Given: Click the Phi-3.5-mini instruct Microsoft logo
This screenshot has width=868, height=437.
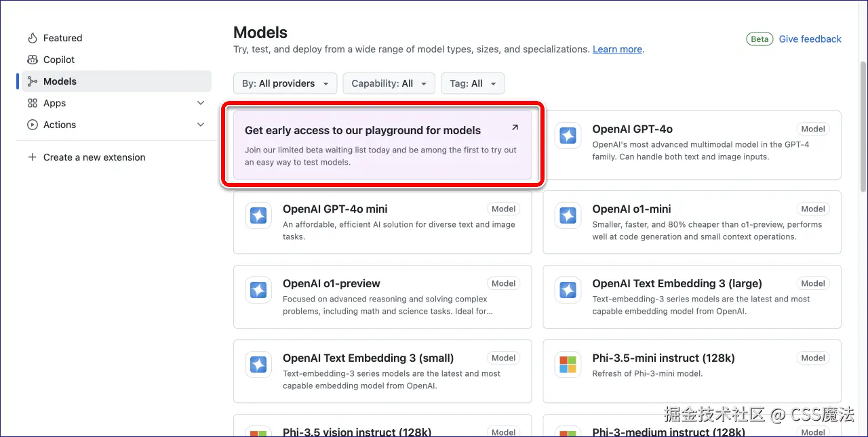Looking at the screenshot, I should coord(568,365).
